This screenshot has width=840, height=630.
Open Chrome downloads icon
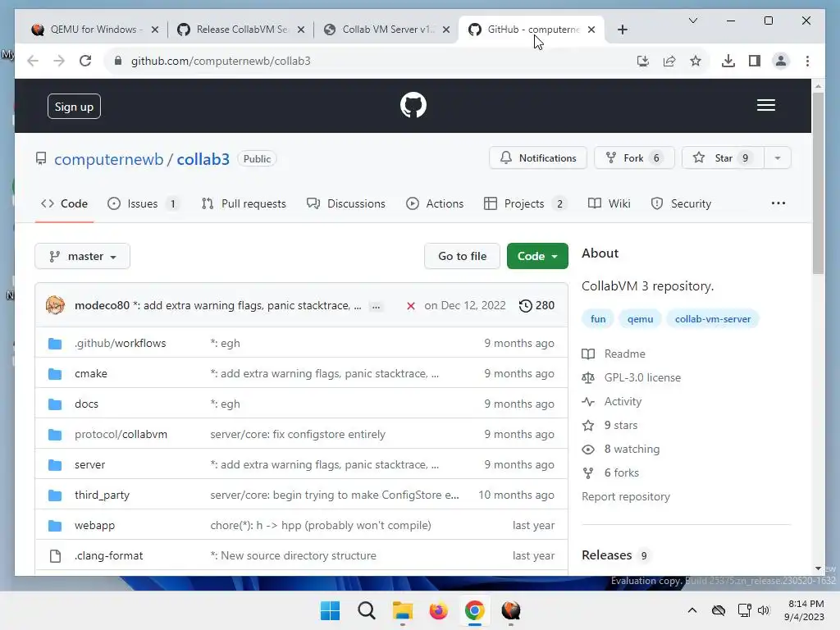tap(728, 61)
